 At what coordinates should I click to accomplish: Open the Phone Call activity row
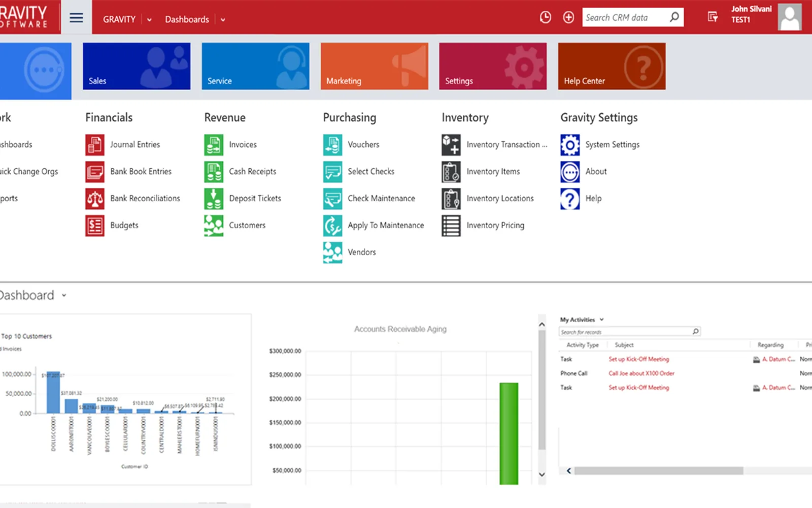tap(685, 373)
